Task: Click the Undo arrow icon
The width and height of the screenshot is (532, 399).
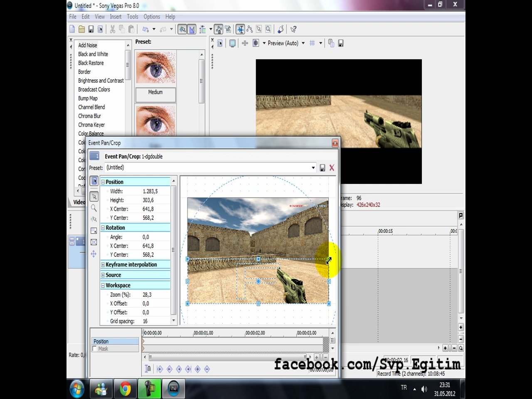Action: (145, 29)
